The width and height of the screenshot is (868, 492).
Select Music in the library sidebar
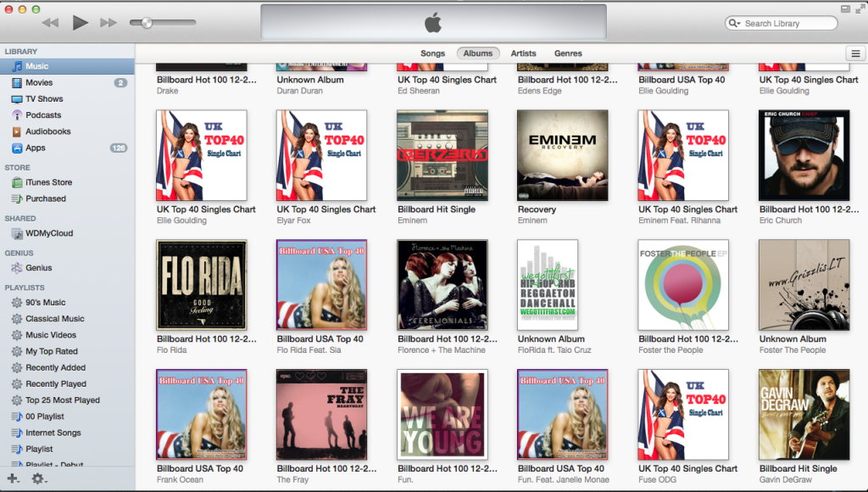point(67,66)
